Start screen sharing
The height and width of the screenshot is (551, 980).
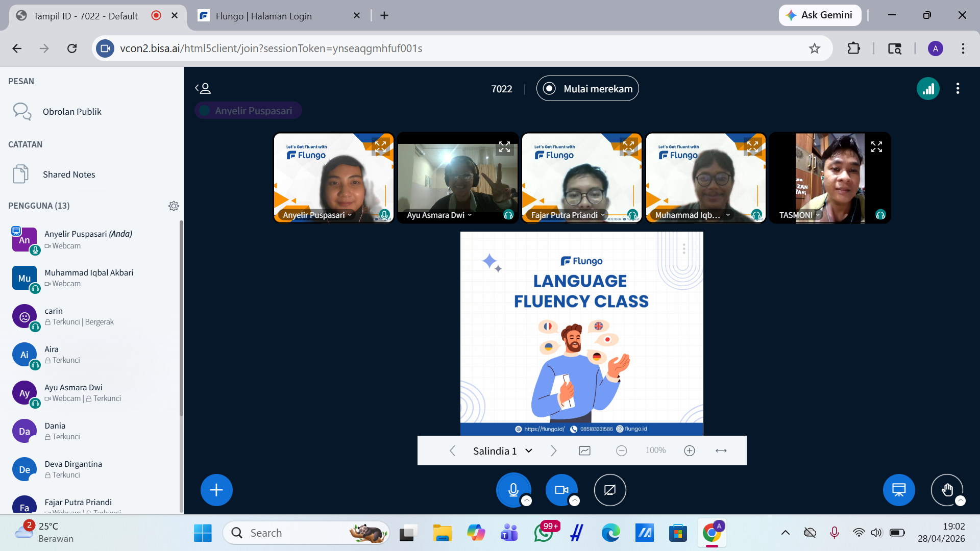(610, 490)
